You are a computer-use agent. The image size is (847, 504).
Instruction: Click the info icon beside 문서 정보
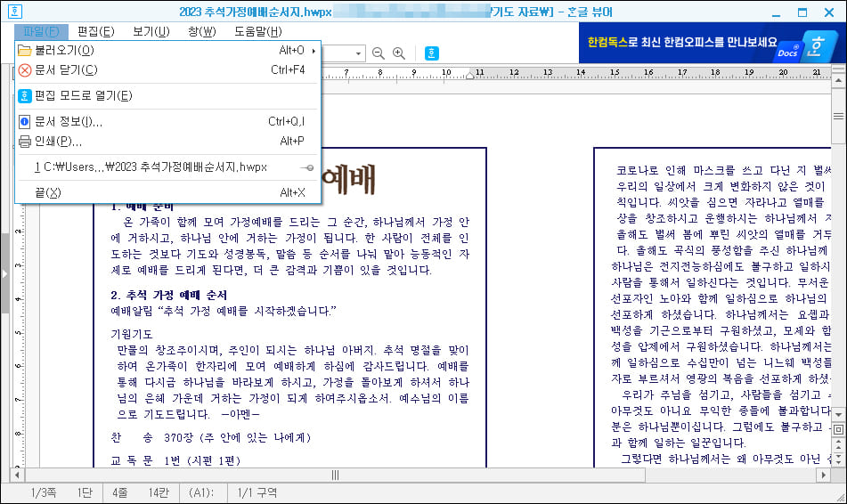tap(25, 121)
